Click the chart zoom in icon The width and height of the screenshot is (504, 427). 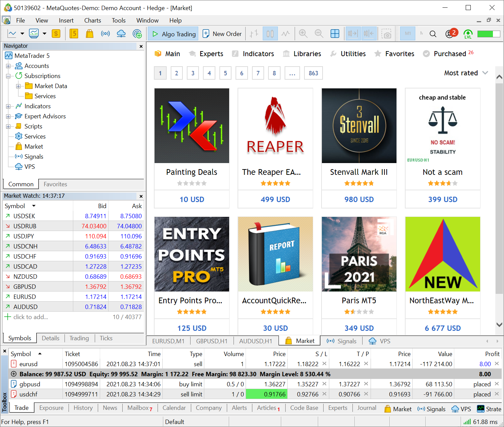point(303,34)
